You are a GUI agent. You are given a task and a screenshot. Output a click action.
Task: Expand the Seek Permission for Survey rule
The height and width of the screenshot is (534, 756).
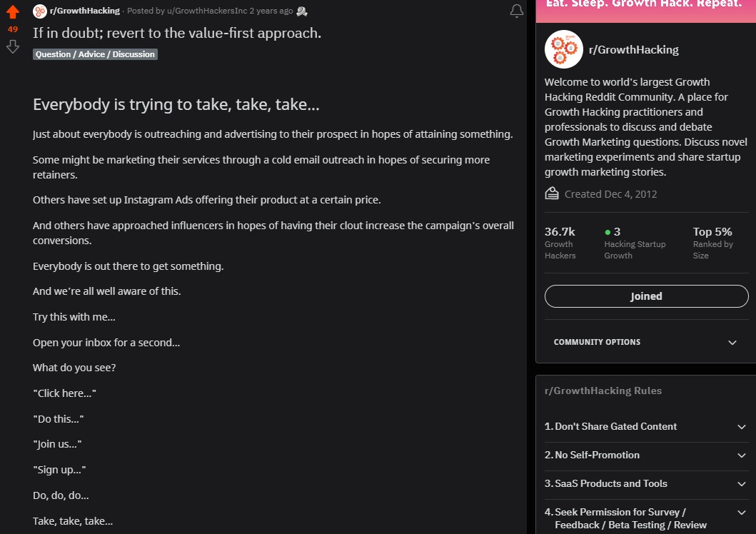pos(741,513)
